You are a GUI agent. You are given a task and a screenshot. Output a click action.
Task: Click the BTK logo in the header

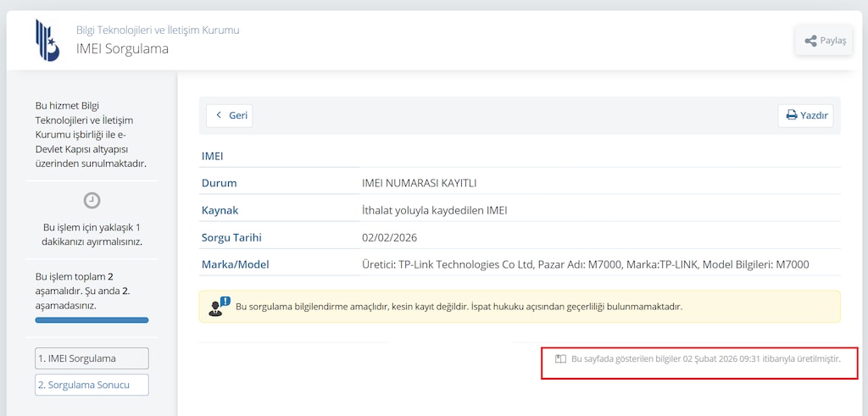point(47,40)
